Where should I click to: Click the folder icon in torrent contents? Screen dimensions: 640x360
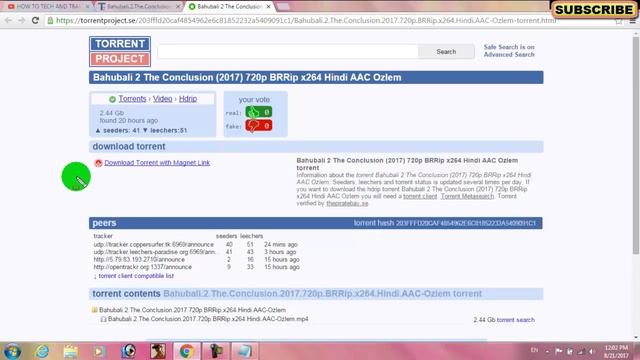(95, 310)
